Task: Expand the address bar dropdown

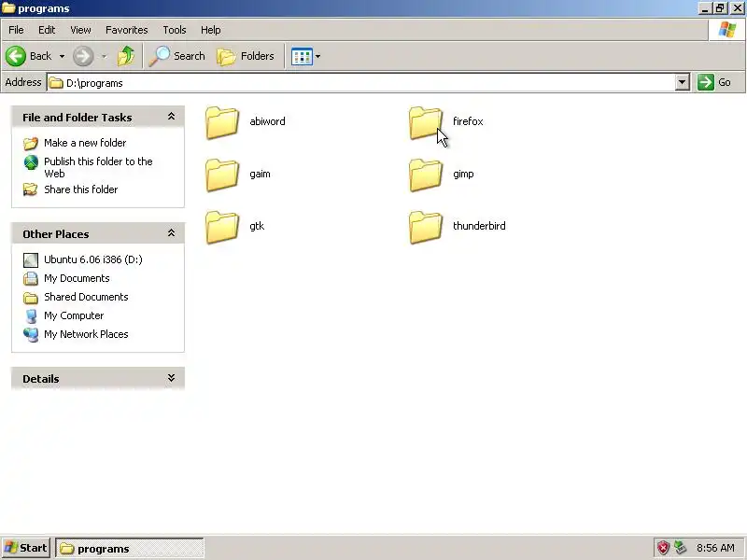Action: tap(683, 82)
